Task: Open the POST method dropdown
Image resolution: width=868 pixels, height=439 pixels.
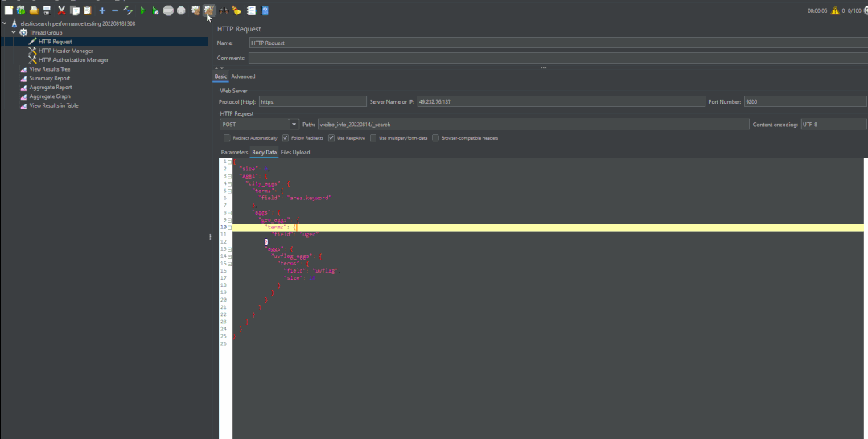Action: 294,125
